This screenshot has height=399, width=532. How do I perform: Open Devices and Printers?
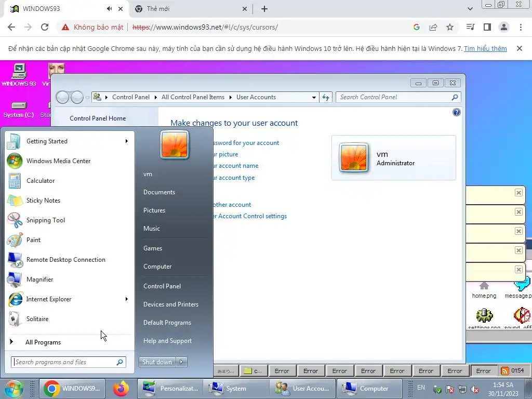coord(170,304)
